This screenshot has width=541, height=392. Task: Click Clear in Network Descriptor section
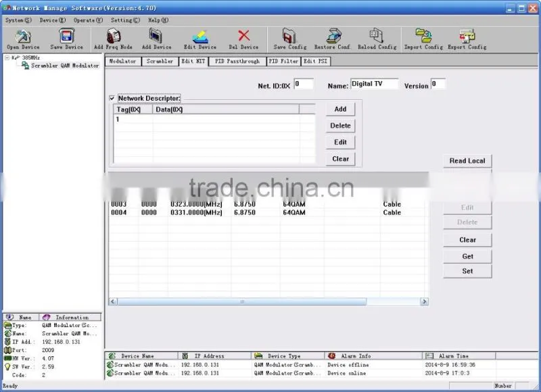click(340, 159)
